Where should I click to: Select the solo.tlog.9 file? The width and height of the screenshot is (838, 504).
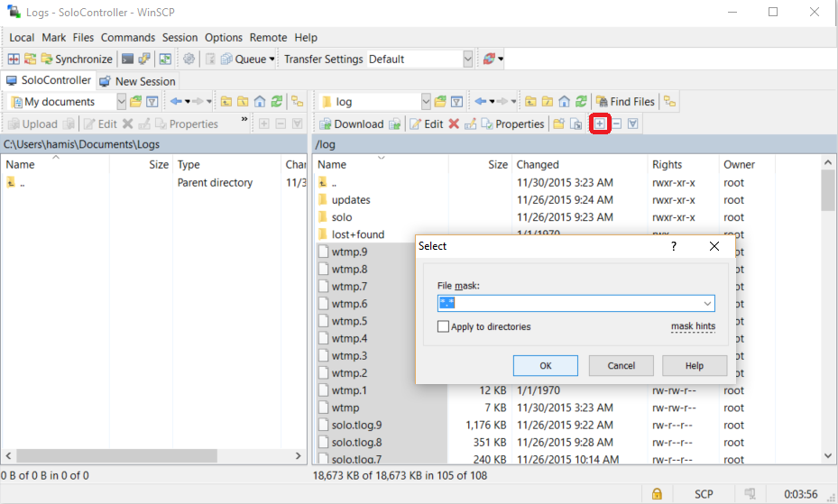[x=356, y=425]
